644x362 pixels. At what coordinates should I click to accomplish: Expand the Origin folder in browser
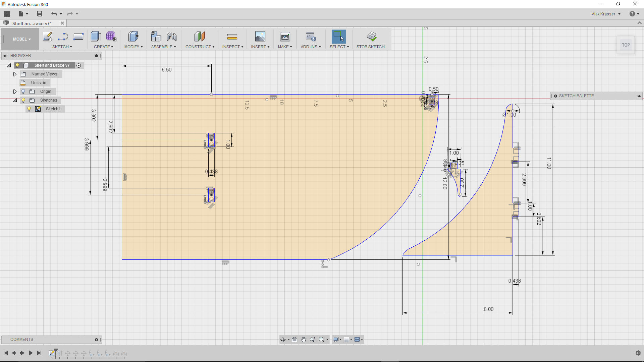tap(15, 91)
